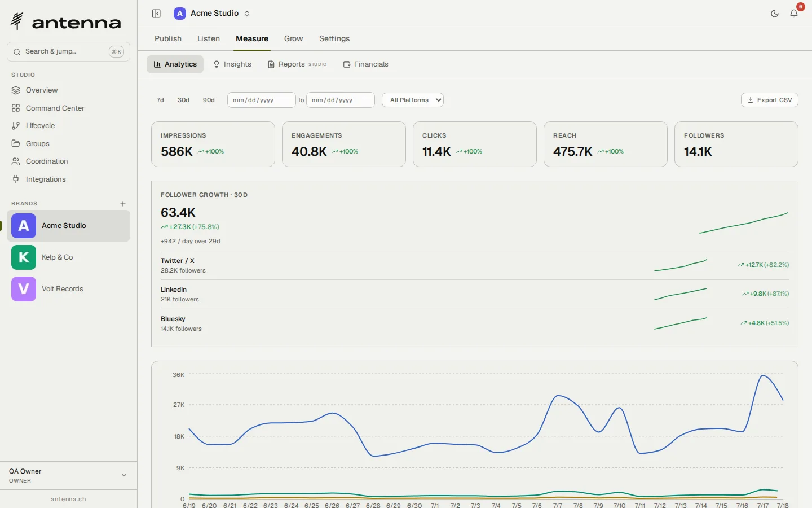Screen dimensions: 812x508
Task: Select the Insights sub-tab
Action: pos(232,64)
